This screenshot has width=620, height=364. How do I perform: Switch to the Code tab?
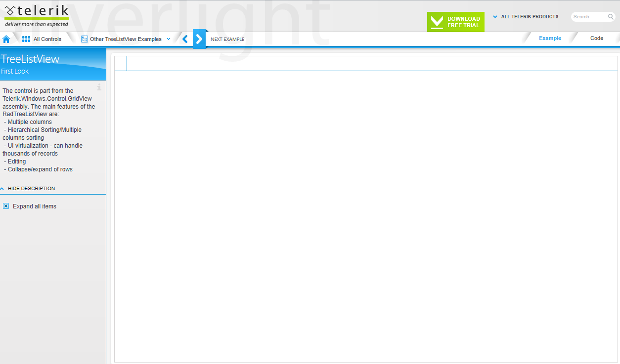tap(597, 38)
